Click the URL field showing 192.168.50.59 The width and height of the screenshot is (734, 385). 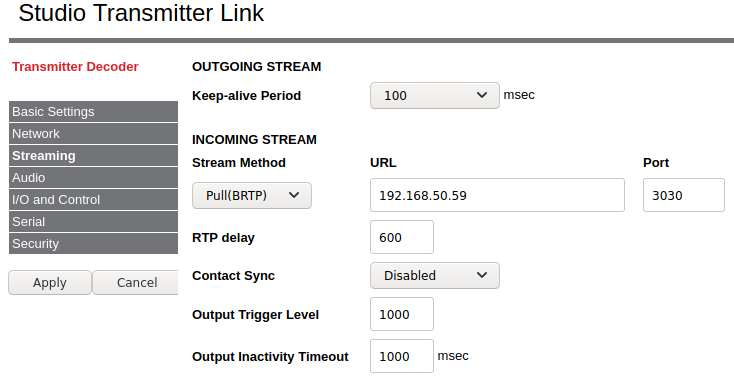click(497, 195)
